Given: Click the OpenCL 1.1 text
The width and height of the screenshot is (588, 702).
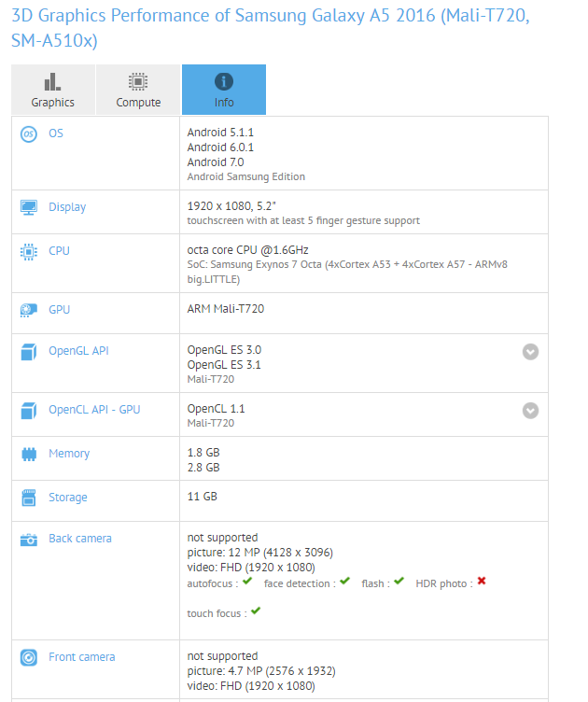Looking at the screenshot, I should [216, 409].
